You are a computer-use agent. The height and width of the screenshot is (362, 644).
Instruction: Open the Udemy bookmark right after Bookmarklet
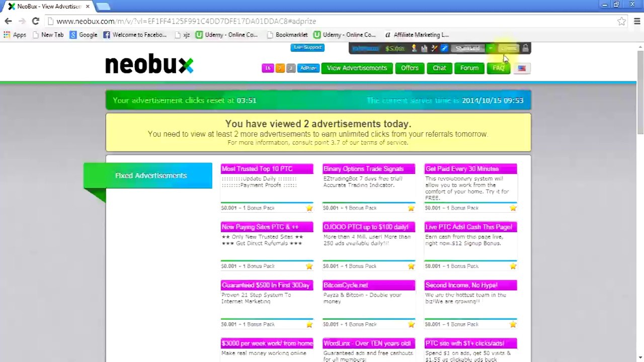(x=345, y=35)
